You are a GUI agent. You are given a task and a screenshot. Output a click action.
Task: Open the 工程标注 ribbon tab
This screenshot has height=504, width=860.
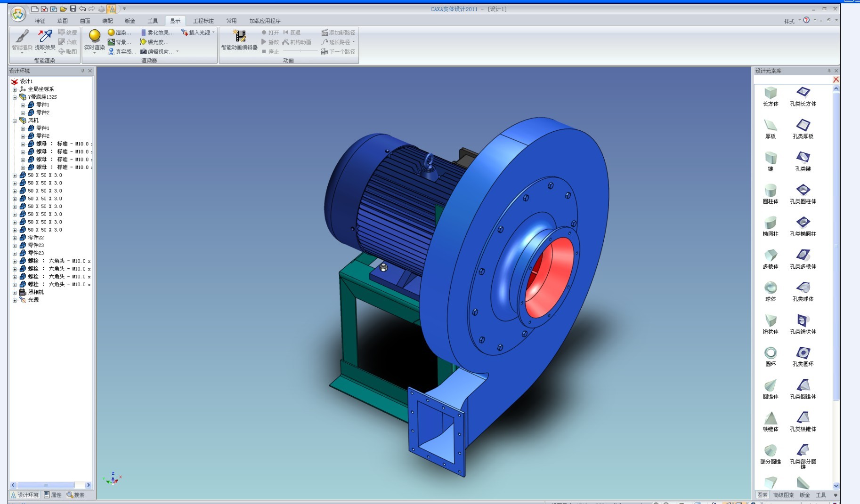(203, 21)
